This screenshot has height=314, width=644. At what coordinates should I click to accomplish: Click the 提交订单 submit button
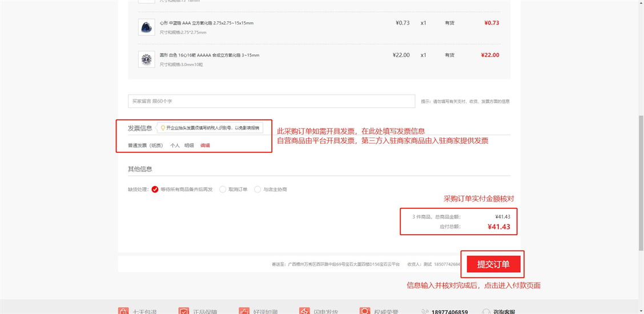coord(493,264)
